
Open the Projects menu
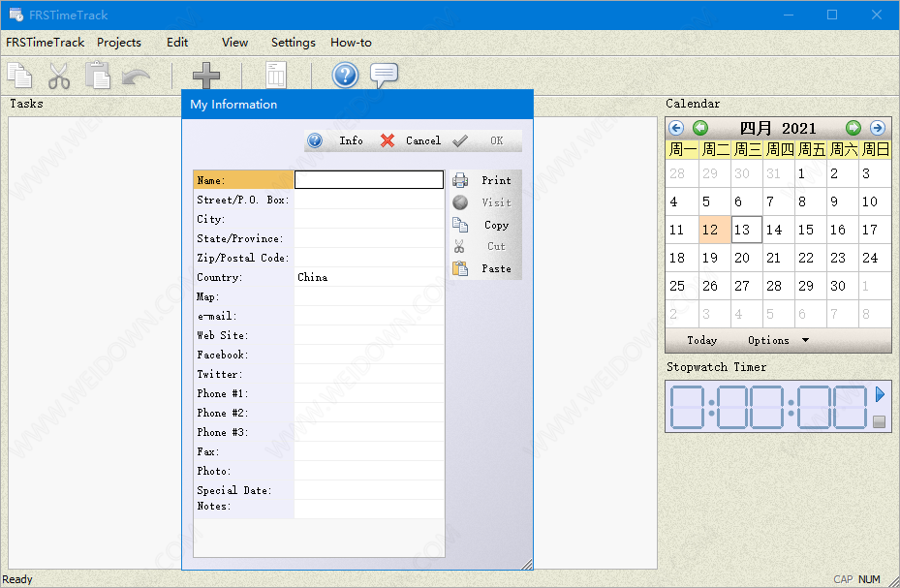click(119, 43)
